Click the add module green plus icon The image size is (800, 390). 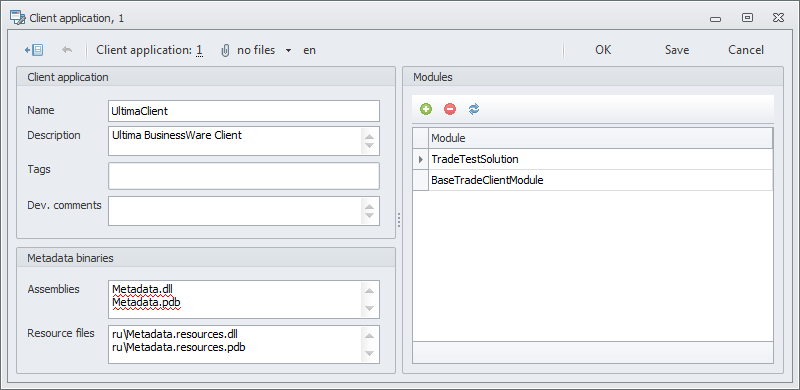(x=426, y=109)
